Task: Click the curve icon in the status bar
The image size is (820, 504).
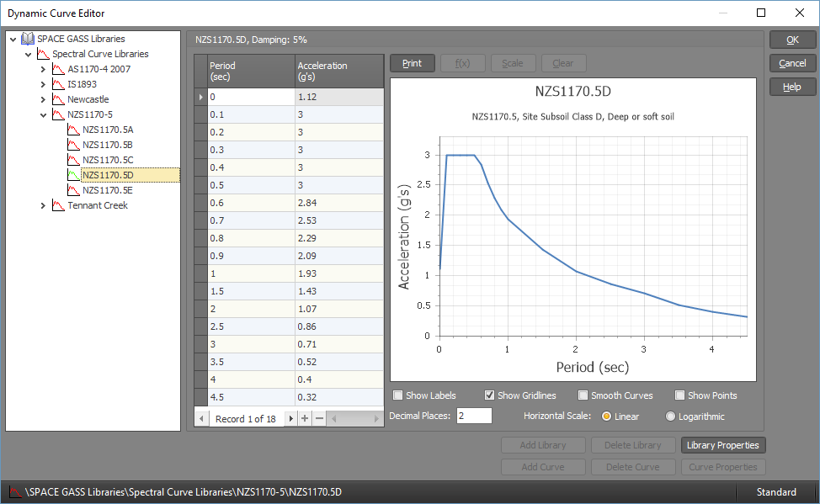Action: (x=16, y=492)
